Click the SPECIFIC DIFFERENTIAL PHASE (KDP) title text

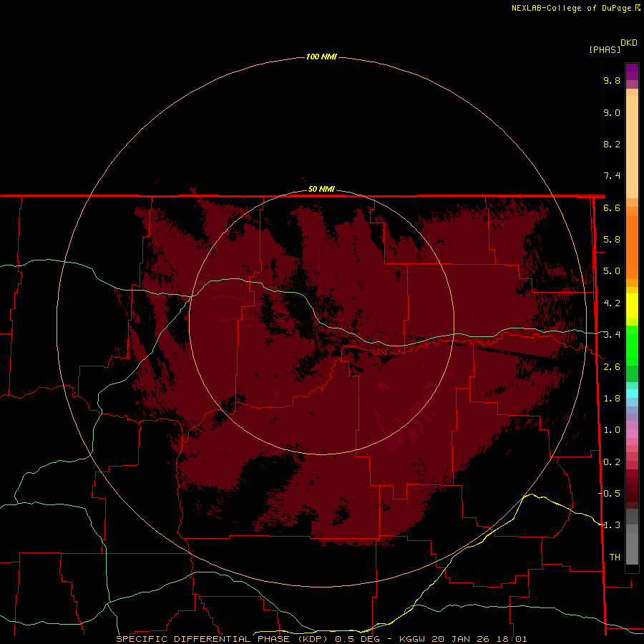pos(223,639)
